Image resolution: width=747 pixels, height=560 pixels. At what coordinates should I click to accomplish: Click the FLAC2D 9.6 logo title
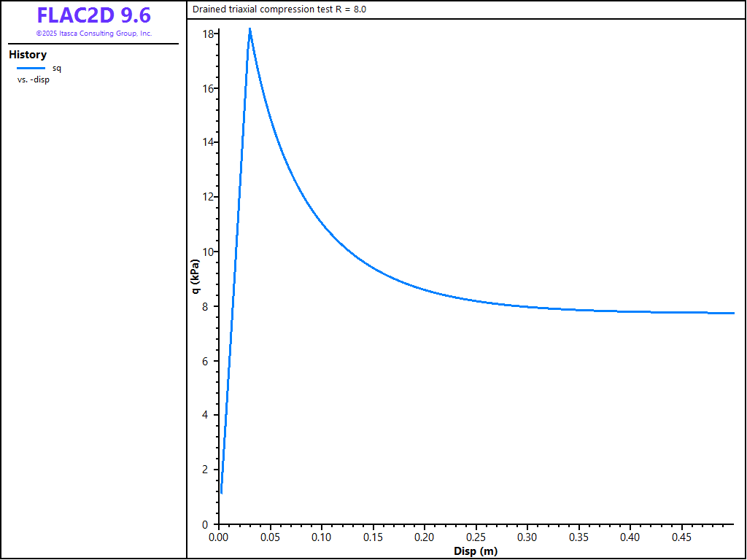pyautogui.click(x=93, y=15)
